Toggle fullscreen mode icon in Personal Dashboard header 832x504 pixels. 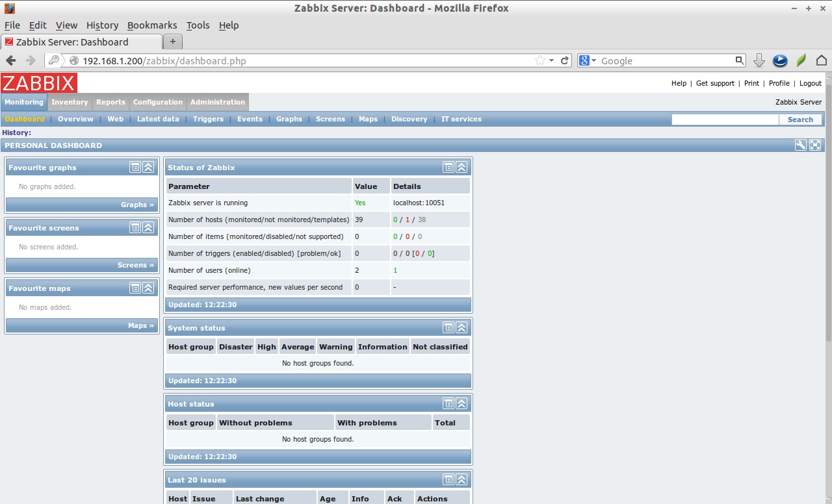point(815,145)
